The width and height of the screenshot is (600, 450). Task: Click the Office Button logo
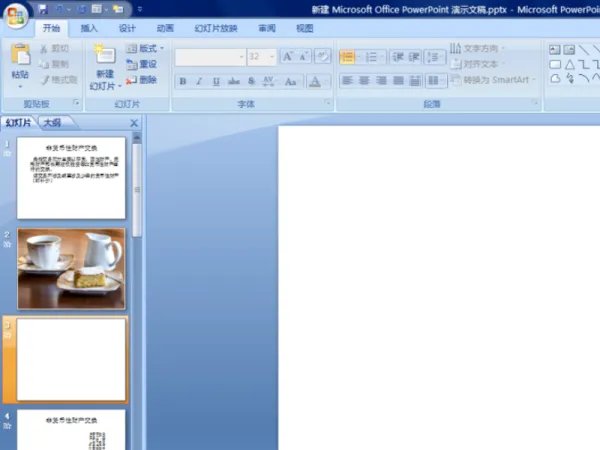(15, 12)
